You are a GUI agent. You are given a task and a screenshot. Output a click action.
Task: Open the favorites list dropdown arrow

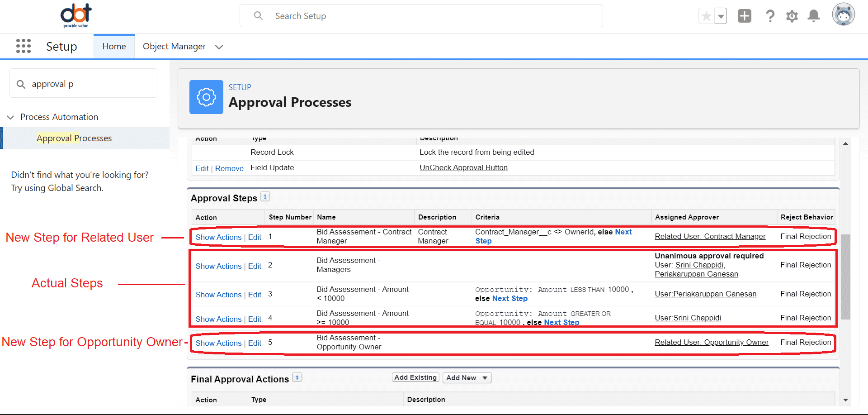click(721, 16)
